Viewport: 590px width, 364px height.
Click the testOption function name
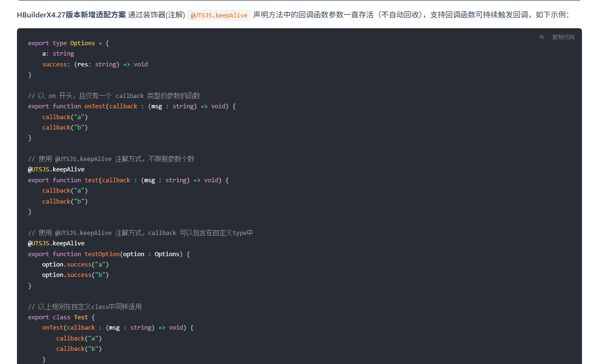click(102, 254)
